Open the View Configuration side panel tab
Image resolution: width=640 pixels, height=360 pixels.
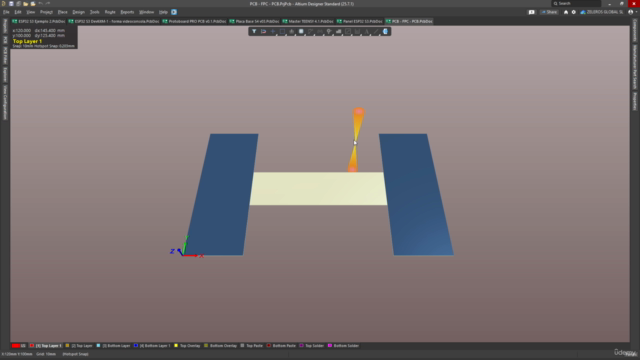pos(5,102)
